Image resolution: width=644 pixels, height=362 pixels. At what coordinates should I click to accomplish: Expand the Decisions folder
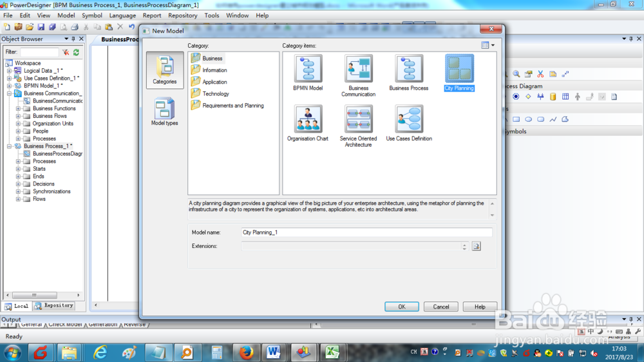18,184
